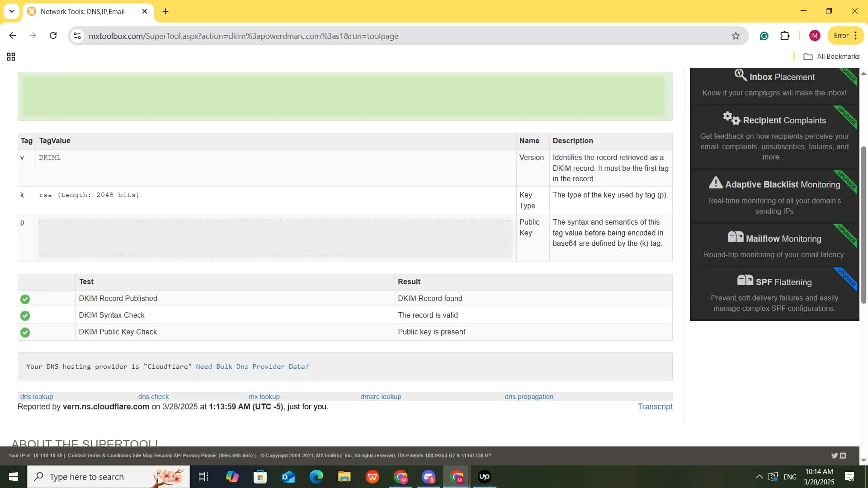This screenshot has height=488, width=868.
Task: Expand the tab search dropdown
Action: (12, 11)
